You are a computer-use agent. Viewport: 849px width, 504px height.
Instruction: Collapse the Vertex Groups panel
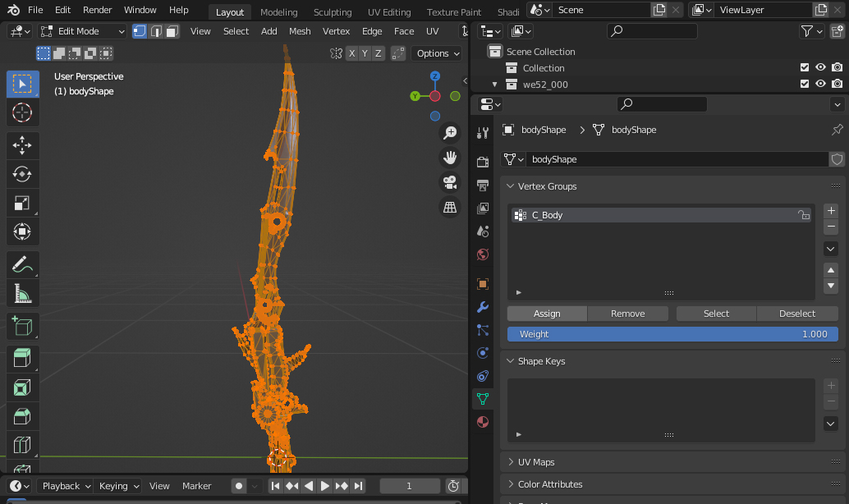click(x=547, y=186)
